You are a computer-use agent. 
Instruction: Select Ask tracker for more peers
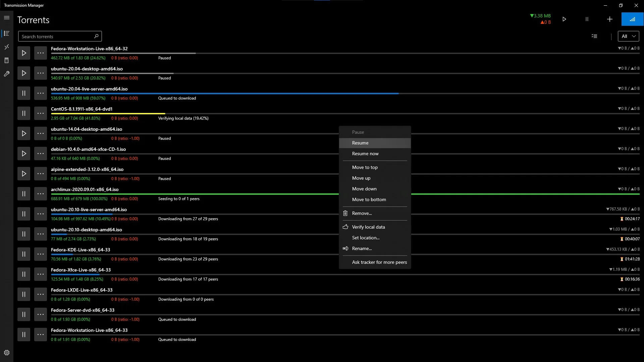coord(375,262)
